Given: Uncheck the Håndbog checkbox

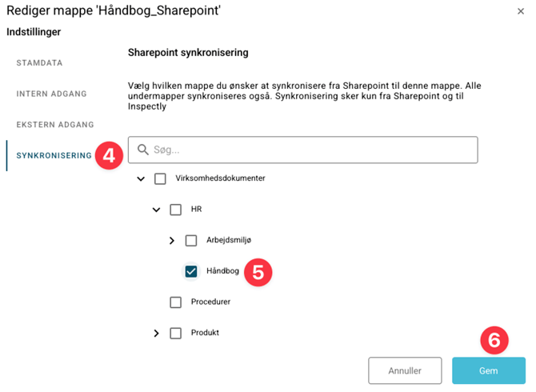Looking at the screenshot, I should point(191,271).
